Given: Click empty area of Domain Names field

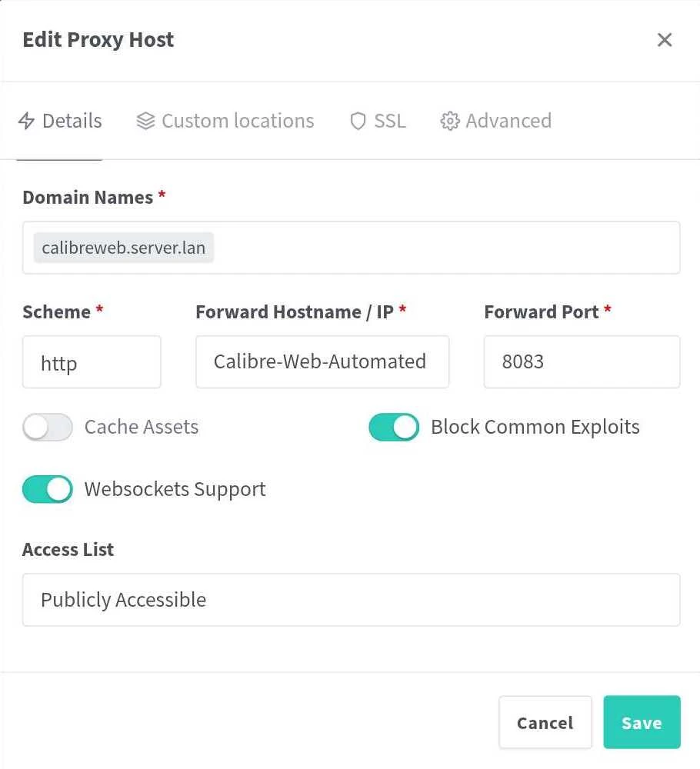Looking at the screenshot, I should pos(446,248).
